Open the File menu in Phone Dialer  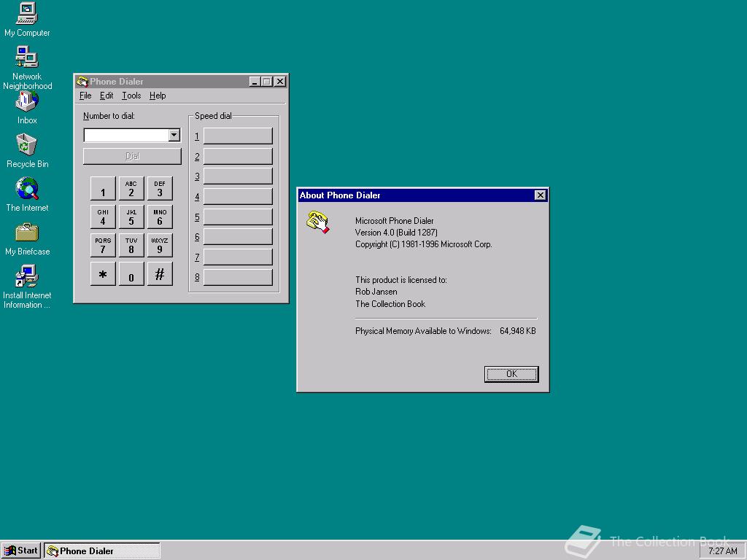click(x=85, y=96)
